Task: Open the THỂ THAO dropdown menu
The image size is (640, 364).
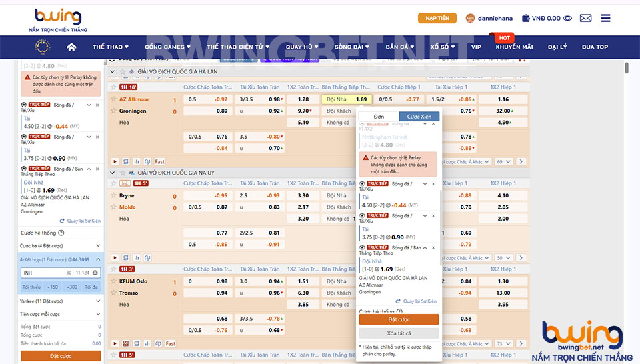Action: click(111, 47)
